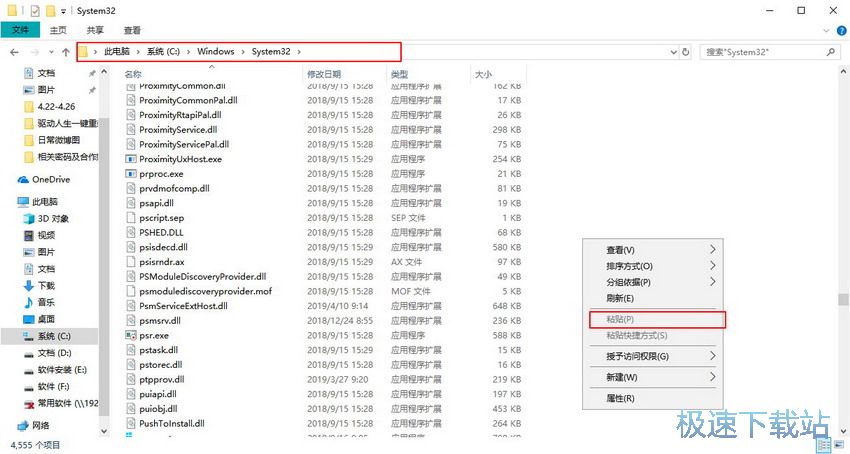Choose 粘贴快捷方式(S) in context menu
850x454 pixels.
click(x=653, y=335)
